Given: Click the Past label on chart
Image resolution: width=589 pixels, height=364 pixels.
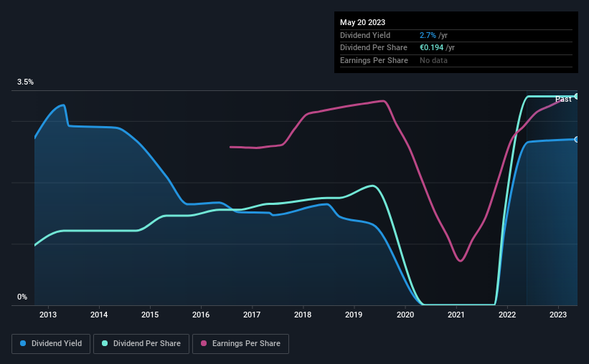Looking at the screenshot, I should 563,99.
